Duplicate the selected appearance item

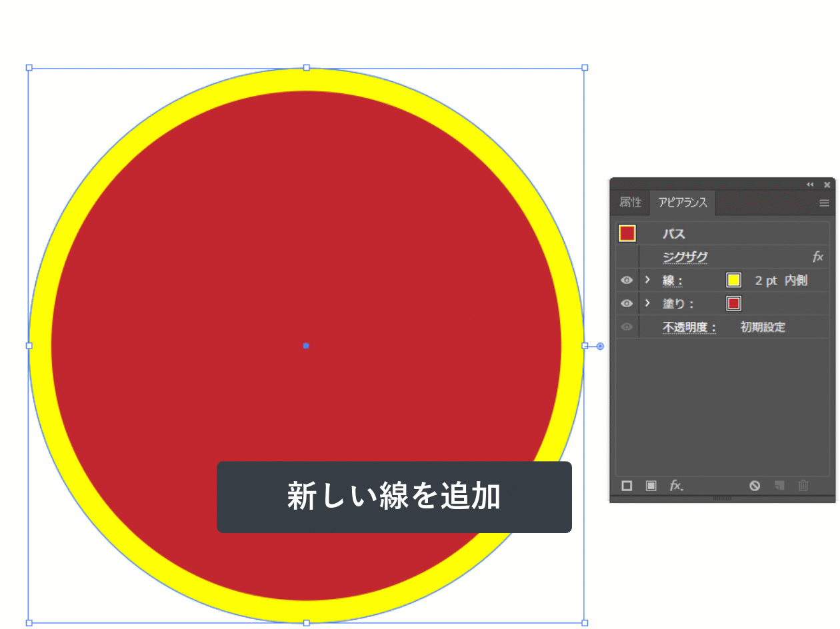780,486
